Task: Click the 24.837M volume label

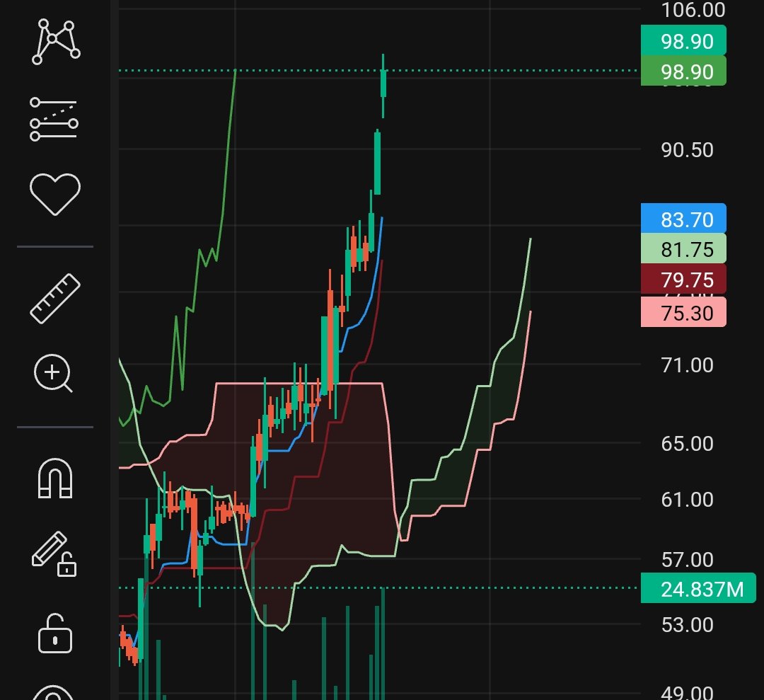Action: click(x=698, y=588)
